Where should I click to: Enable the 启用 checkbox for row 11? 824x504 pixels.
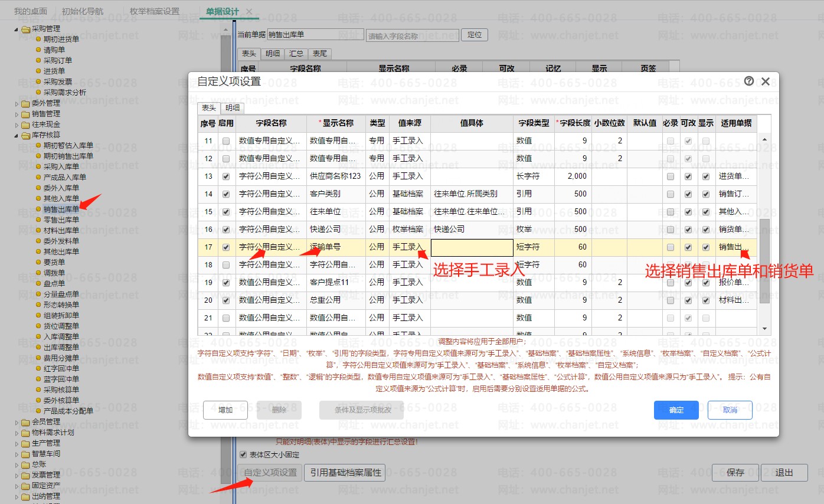tap(225, 141)
